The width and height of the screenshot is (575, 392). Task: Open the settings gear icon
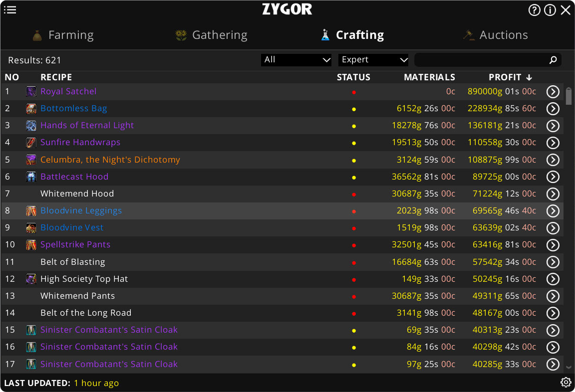point(566,382)
